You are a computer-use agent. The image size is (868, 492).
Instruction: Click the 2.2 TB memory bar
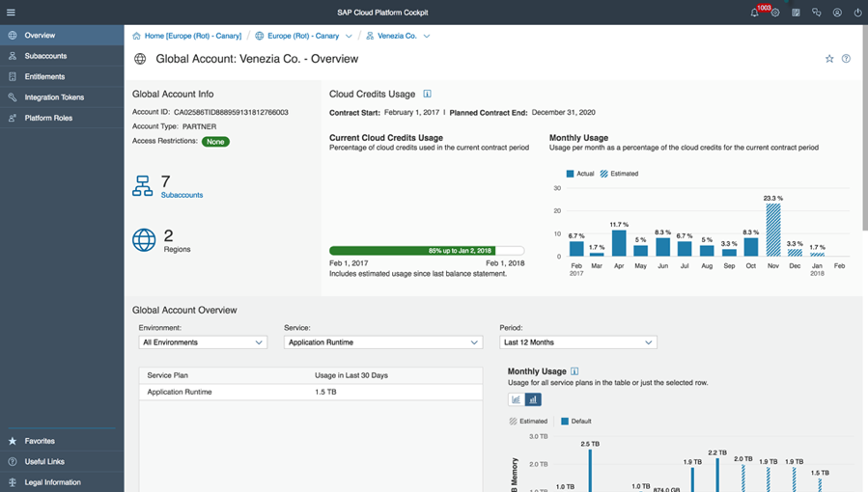pos(717,475)
